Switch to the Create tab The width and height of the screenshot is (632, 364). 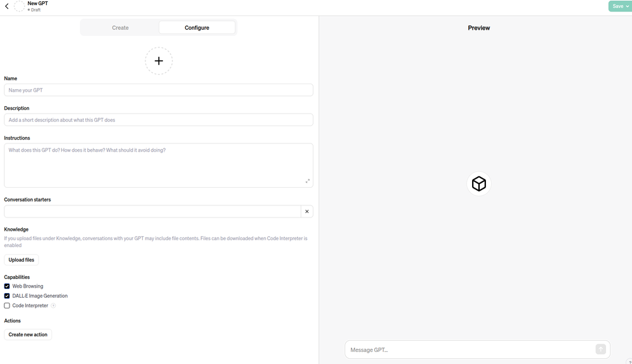(x=120, y=28)
